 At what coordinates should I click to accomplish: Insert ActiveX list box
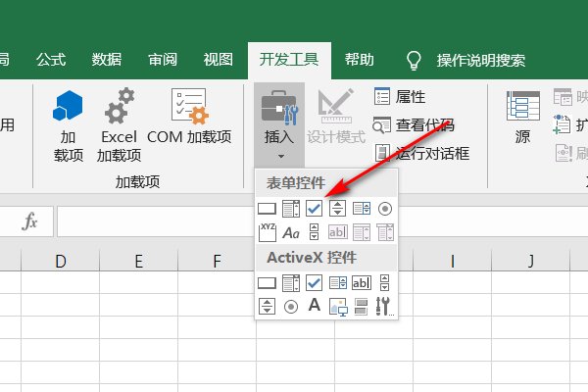pos(338,283)
